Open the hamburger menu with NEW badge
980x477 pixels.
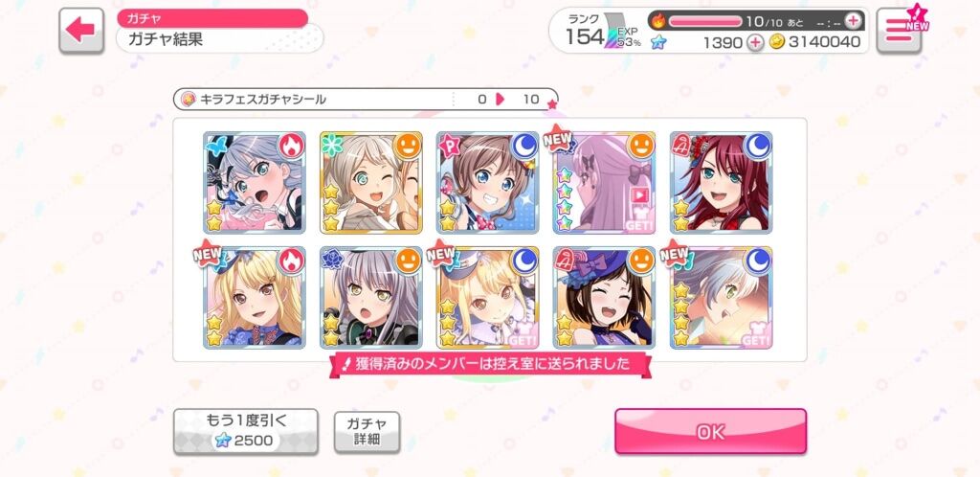point(898,30)
